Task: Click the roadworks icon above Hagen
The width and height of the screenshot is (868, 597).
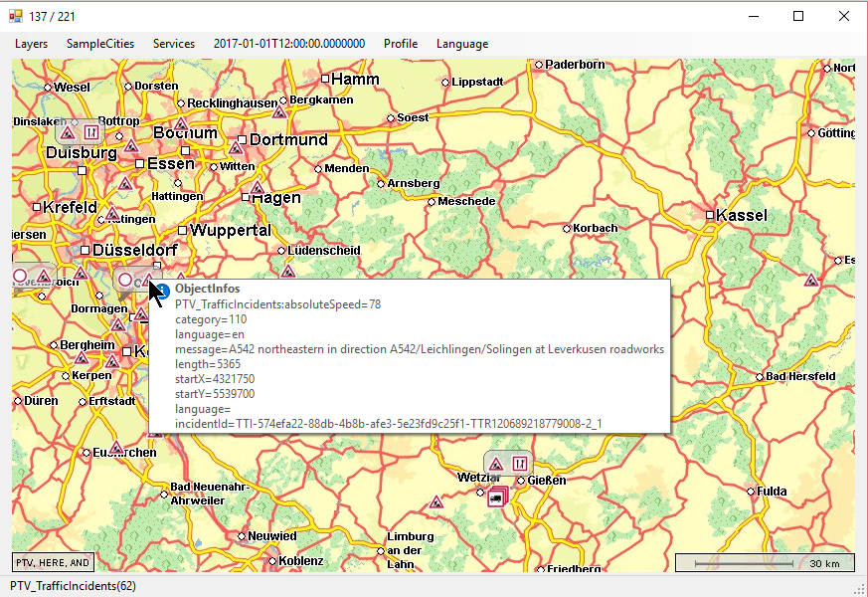Action: 258,187
